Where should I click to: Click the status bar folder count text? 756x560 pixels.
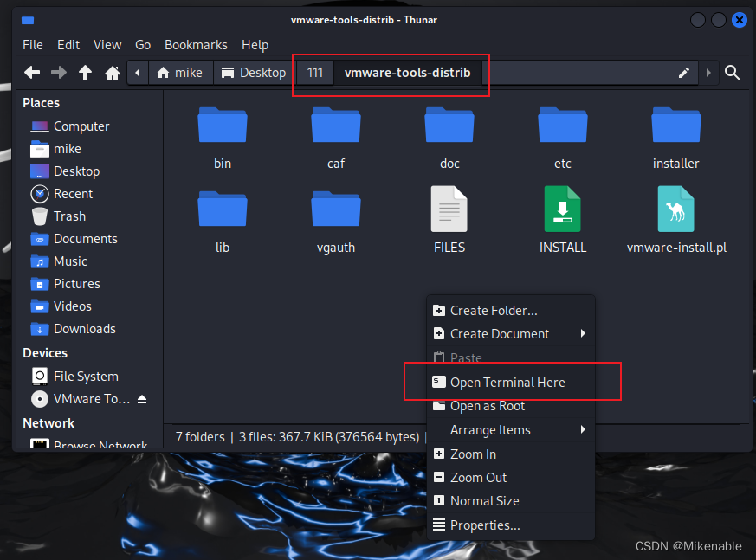(x=200, y=437)
